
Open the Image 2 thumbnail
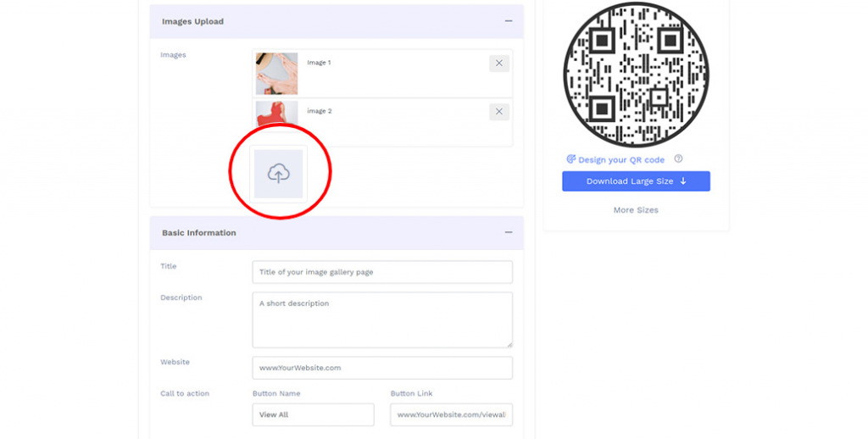pyautogui.click(x=276, y=114)
